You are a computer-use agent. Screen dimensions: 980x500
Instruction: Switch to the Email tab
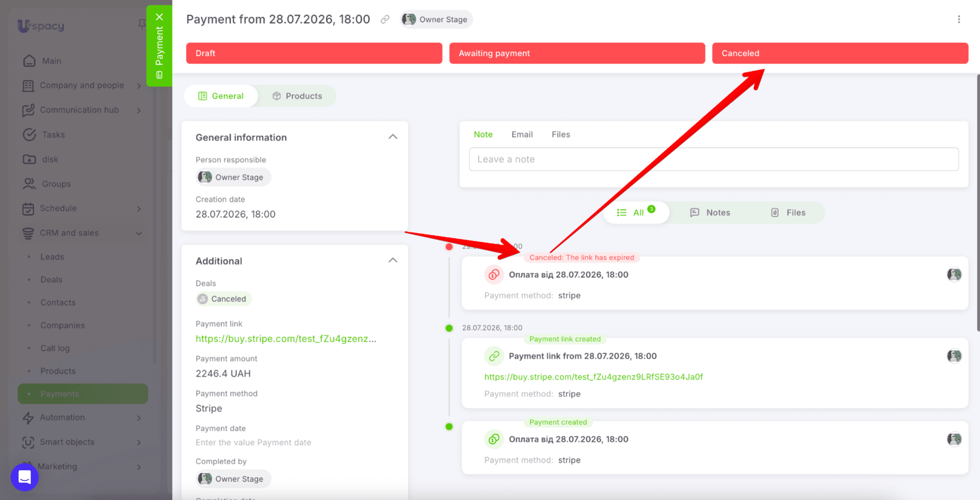pos(522,134)
